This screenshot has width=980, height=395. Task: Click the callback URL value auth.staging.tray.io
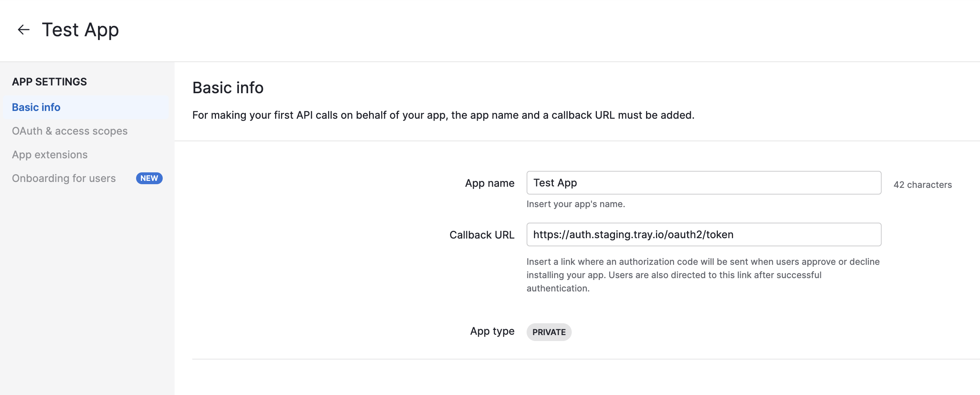click(x=633, y=234)
